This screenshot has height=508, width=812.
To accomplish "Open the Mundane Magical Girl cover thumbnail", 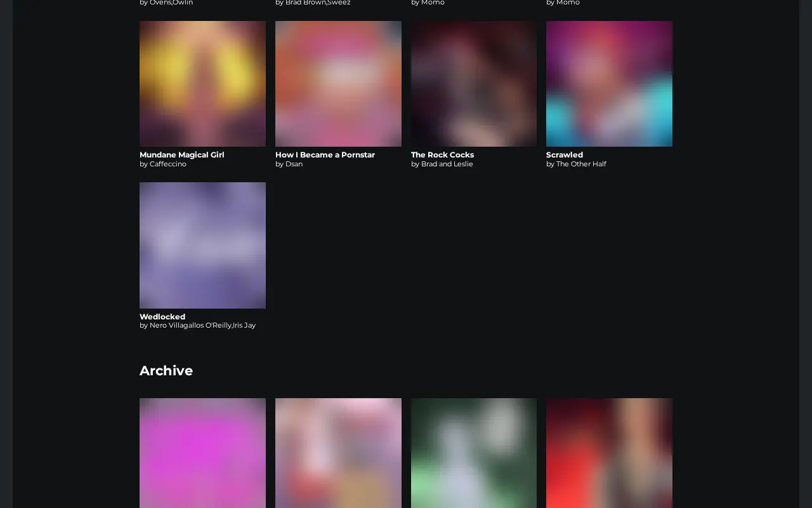I will (202, 84).
